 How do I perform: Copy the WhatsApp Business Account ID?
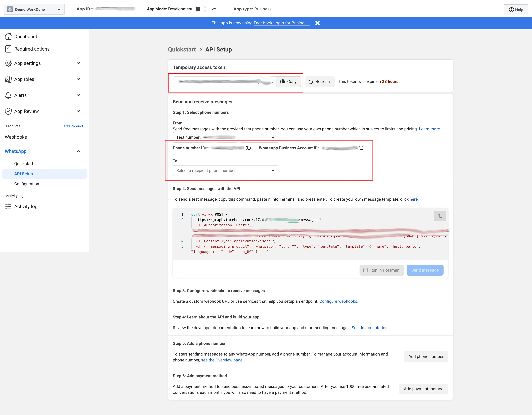(361, 148)
